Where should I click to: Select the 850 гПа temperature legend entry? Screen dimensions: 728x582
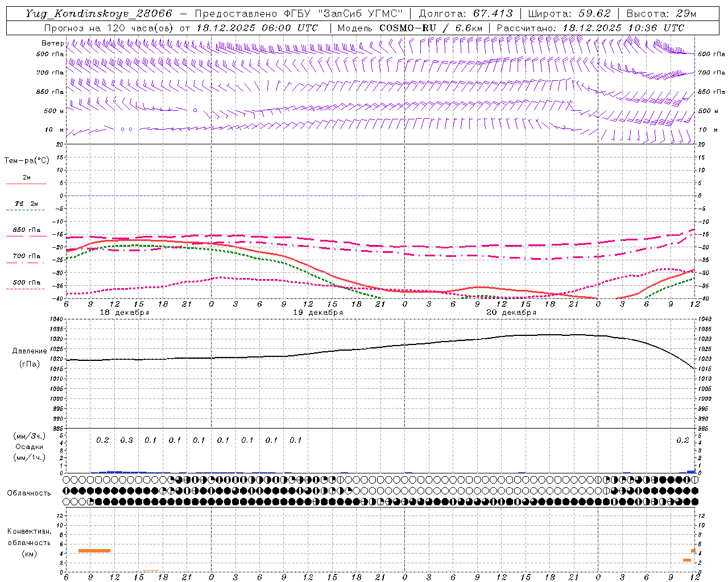click(26, 230)
